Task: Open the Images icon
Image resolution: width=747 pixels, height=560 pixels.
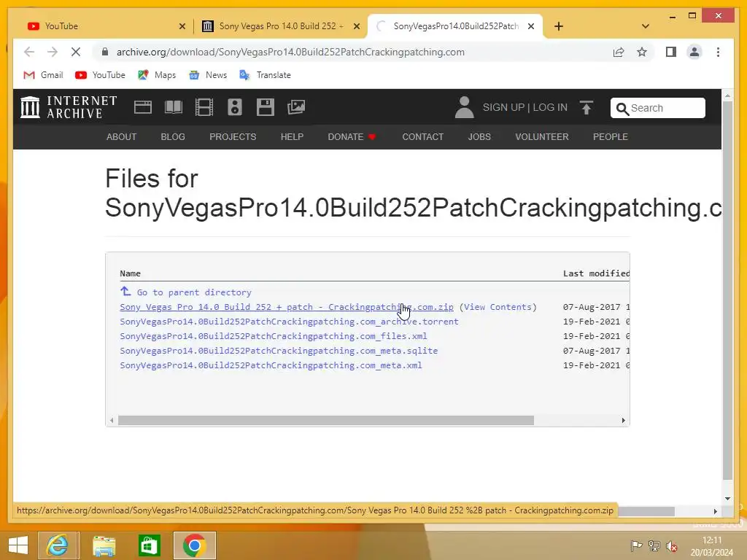Action: click(296, 107)
